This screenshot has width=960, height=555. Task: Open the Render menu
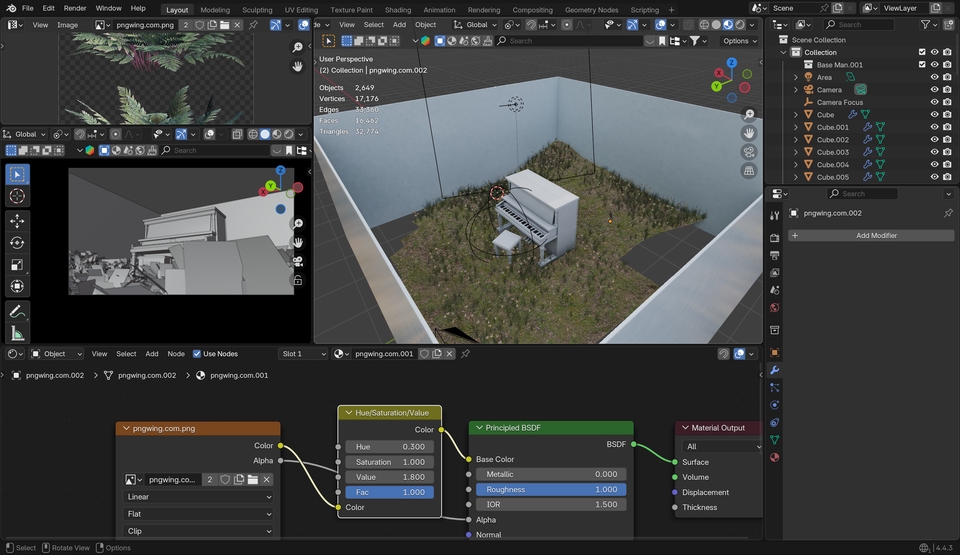pyautogui.click(x=75, y=8)
